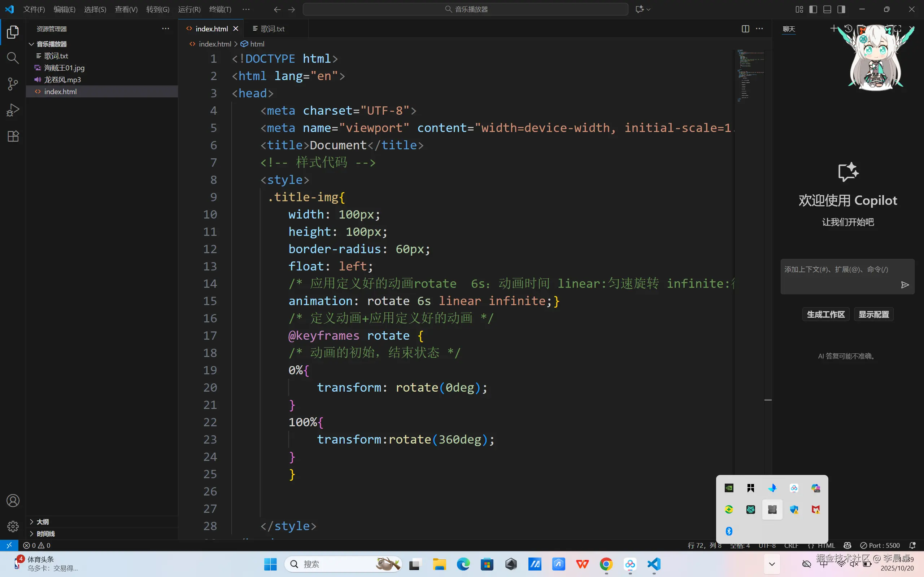The height and width of the screenshot is (577, 924).
Task: Toggle the primary sidebar visibility
Action: [813, 9]
